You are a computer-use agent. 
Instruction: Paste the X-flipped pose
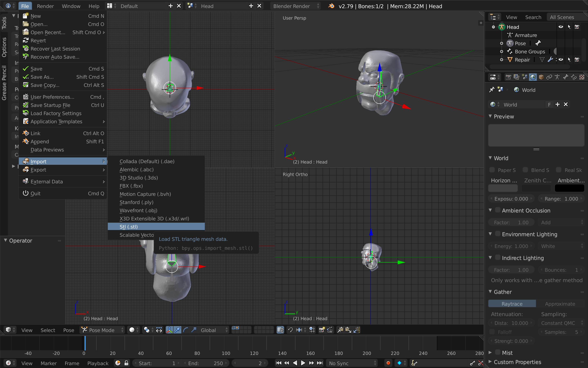pyautogui.click(x=356, y=330)
